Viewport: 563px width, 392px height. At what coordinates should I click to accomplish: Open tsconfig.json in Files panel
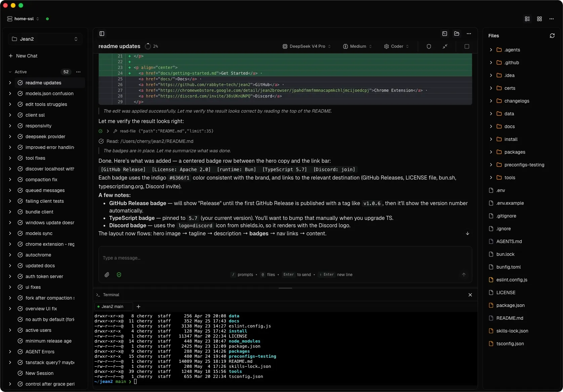click(510, 344)
